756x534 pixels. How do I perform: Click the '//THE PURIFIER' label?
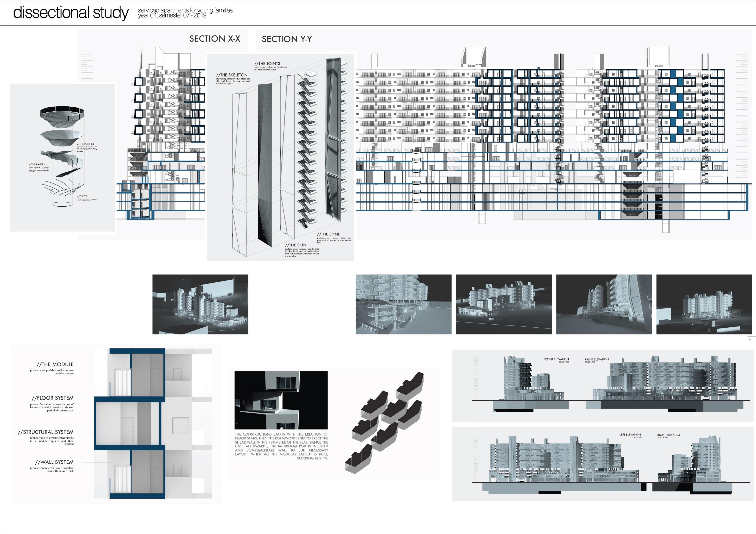86,144
